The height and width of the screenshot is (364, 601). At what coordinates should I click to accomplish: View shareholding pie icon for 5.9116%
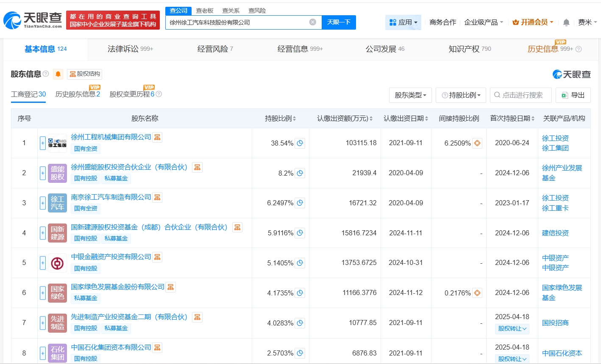(300, 233)
